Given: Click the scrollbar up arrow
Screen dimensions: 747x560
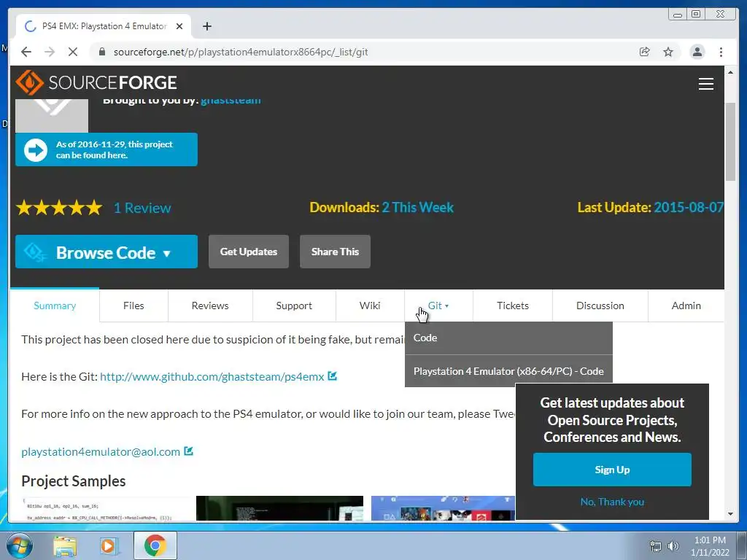Looking at the screenshot, I should coord(730,72).
